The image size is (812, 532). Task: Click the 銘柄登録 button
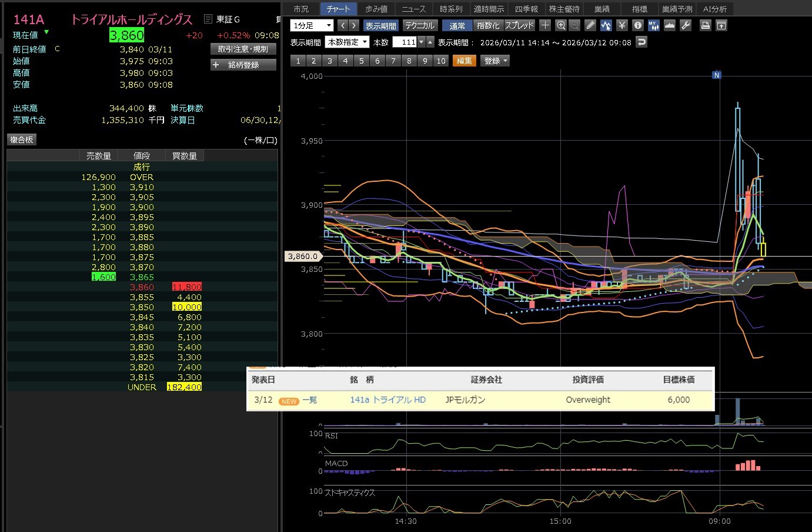click(x=243, y=65)
